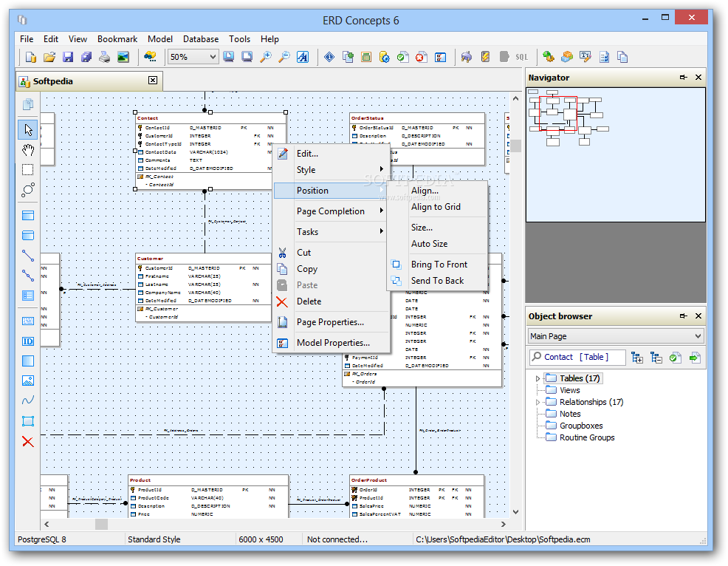Select the first relationship line tool
728x566 pixels.
28,256
